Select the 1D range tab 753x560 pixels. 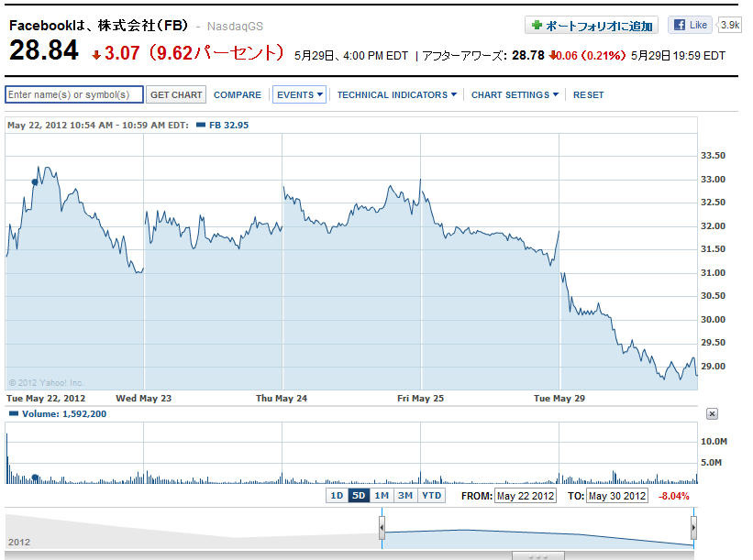pos(338,495)
